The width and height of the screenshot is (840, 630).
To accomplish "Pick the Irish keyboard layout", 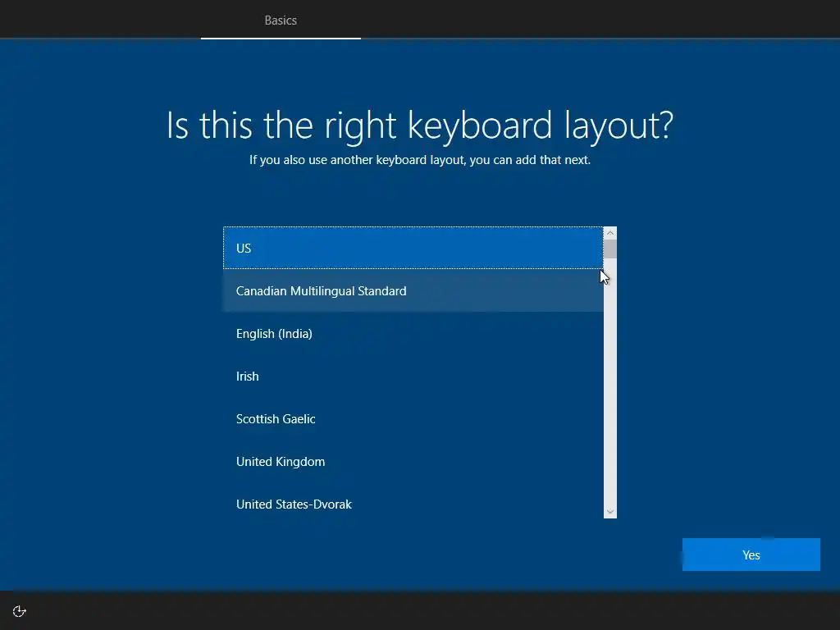I will 413,376.
